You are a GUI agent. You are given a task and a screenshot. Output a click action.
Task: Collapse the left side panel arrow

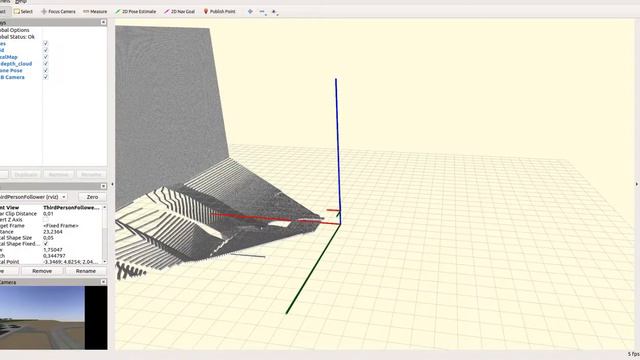pyautogui.click(x=112, y=184)
